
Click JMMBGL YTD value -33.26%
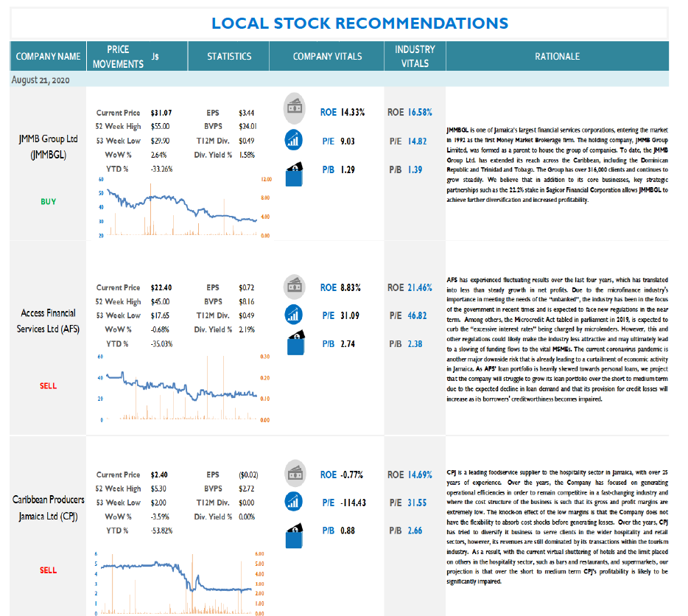pyautogui.click(x=161, y=169)
